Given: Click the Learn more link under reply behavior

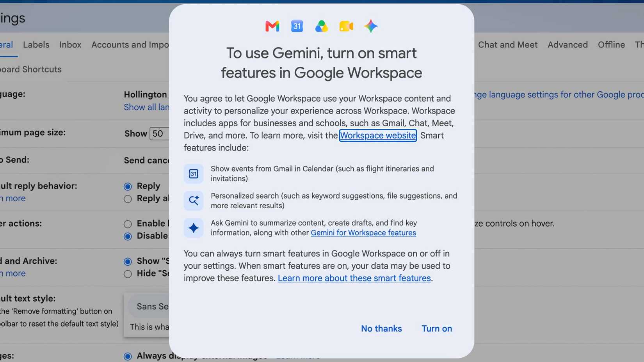Looking at the screenshot, I should coord(13,198).
